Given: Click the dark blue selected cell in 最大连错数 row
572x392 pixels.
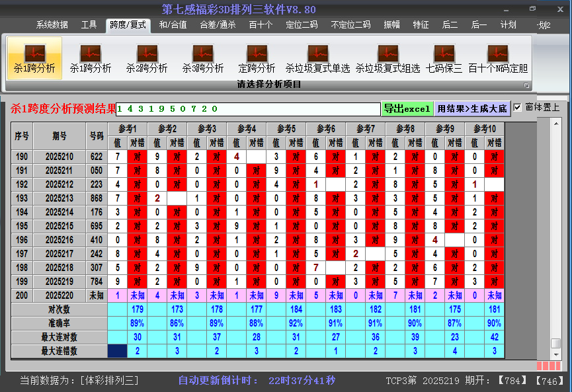Looking at the screenshot, I should (x=118, y=351).
